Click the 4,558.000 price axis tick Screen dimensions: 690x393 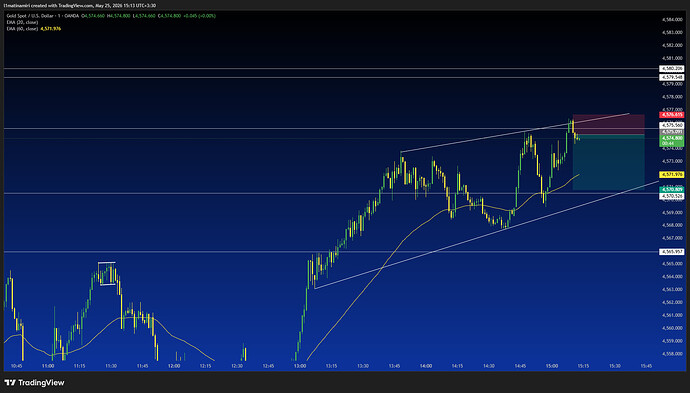[x=672, y=354]
